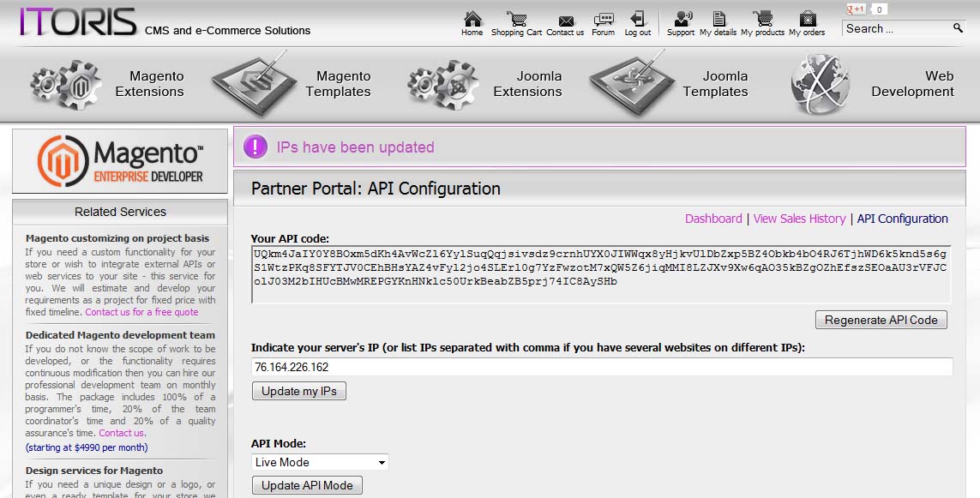Click inside the API code text area
Image resolution: width=980 pixels, height=498 pixels.
point(601,274)
